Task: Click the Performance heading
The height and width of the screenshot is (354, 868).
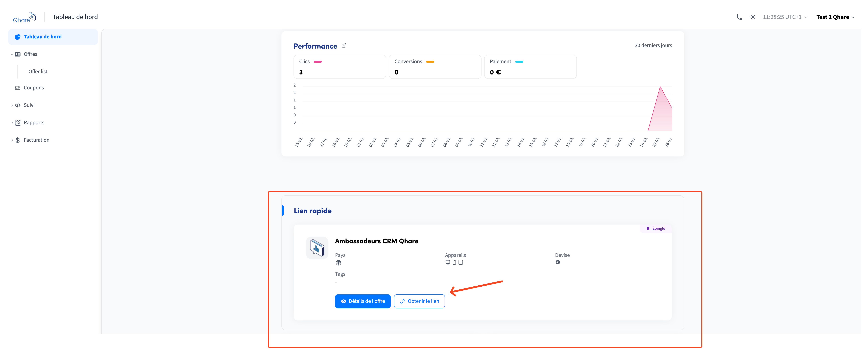Action: 315,46
